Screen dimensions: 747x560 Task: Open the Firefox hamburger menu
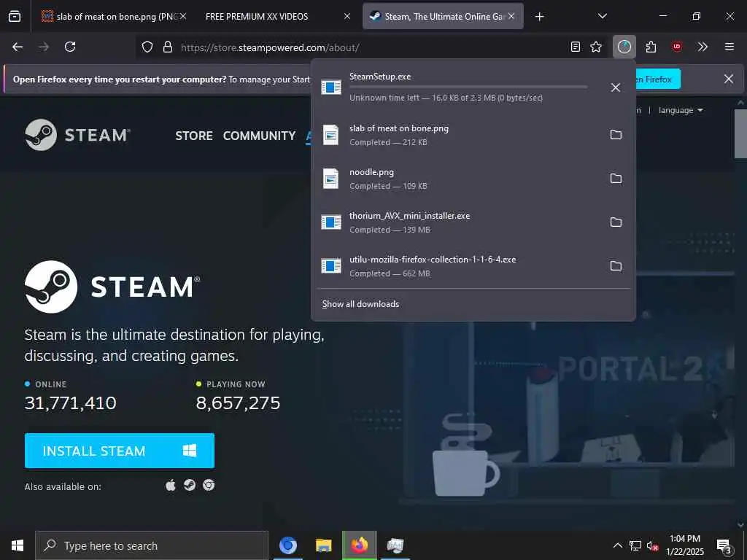coord(729,47)
